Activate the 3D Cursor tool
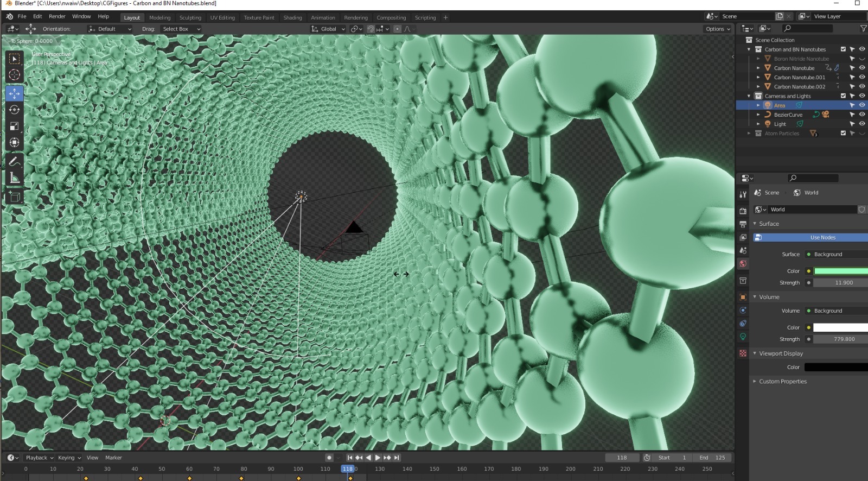Screen dimensions: 868x481 point(15,75)
